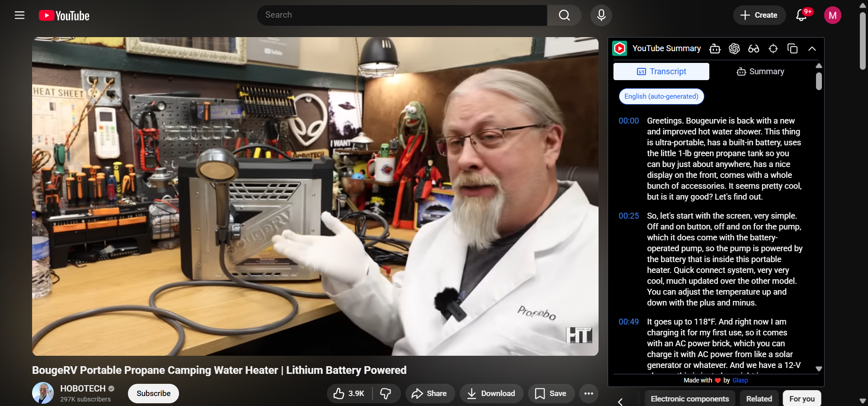Select the Electronic components chip
This screenshot has width=868, height=406.
point(689,399)
